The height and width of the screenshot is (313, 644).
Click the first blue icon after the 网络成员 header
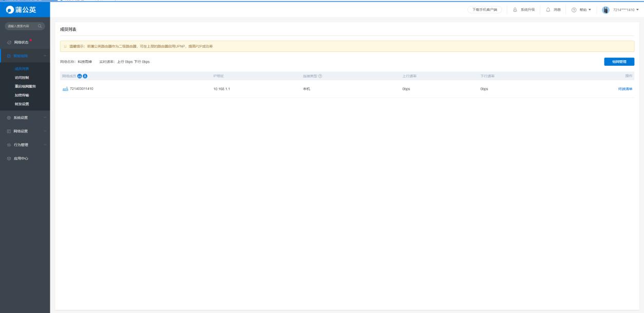tap(80, 76)
